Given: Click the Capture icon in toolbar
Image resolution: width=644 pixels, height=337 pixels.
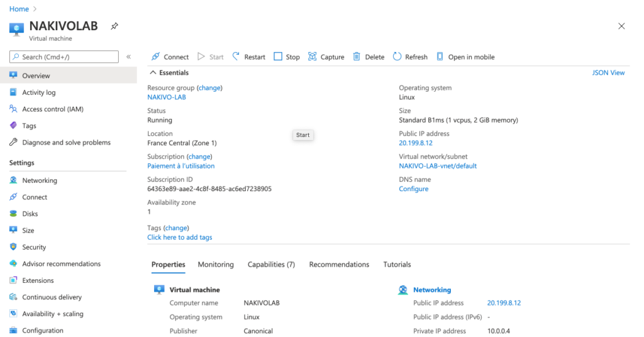Looking at the screenshot, I should pyautogui.click(x=312, y=56).
